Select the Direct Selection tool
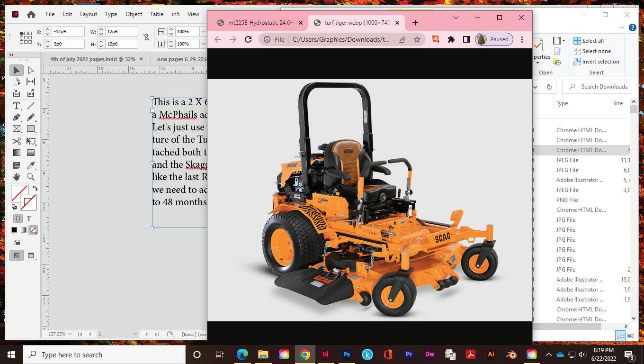This screenshot has width=644, height=364. [31, 70]
